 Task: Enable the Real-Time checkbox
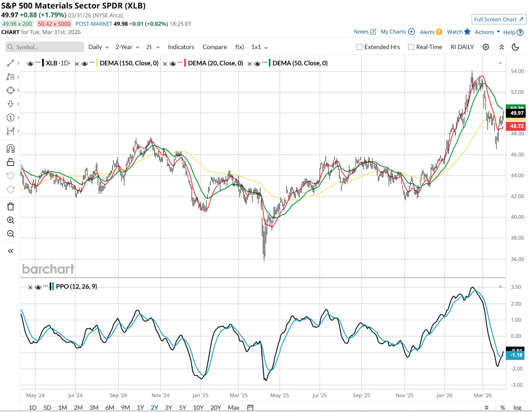411,47
